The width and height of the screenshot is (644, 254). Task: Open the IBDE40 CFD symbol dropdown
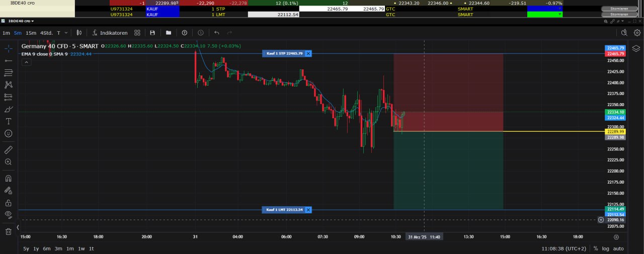33,21
